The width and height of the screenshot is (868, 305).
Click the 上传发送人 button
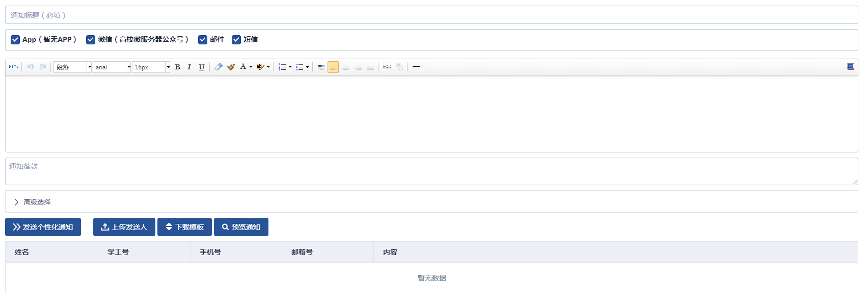click(124, 227)
